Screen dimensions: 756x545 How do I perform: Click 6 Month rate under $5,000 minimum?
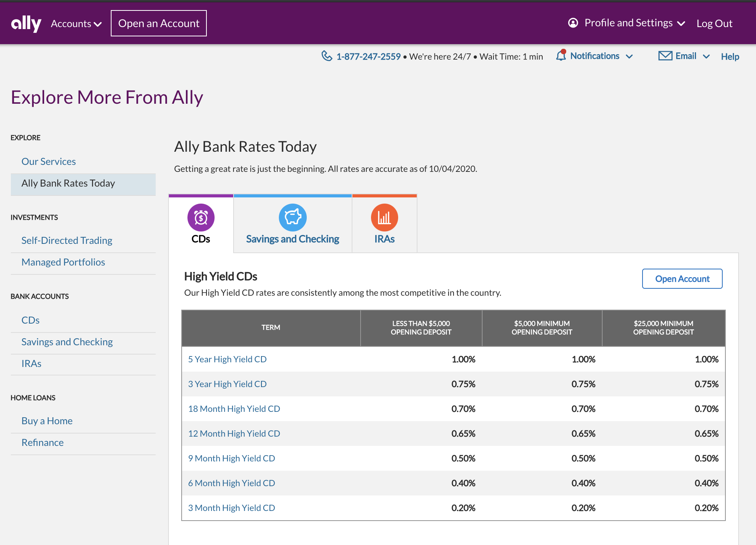click(583, 483)
